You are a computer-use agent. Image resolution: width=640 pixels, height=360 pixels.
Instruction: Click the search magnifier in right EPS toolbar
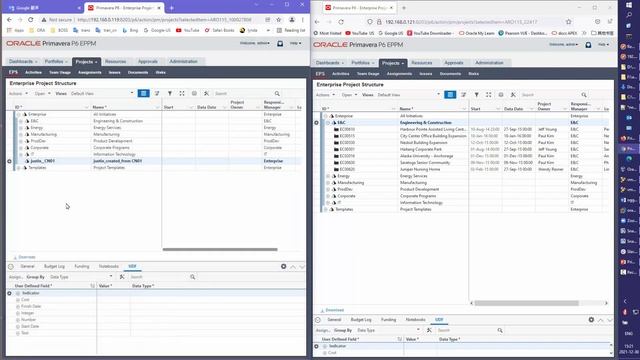[584, 95]
